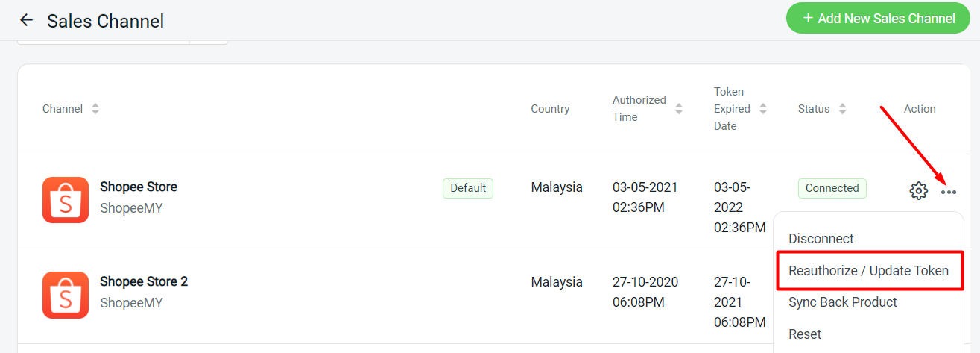Click the Country column header

(x=550, y=109)
